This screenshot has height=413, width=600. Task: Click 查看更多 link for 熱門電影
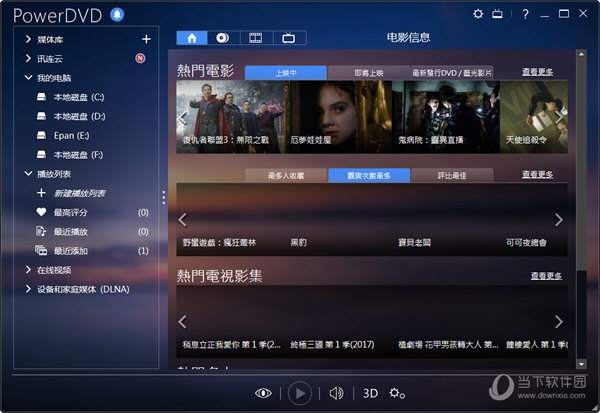(537, 72)
